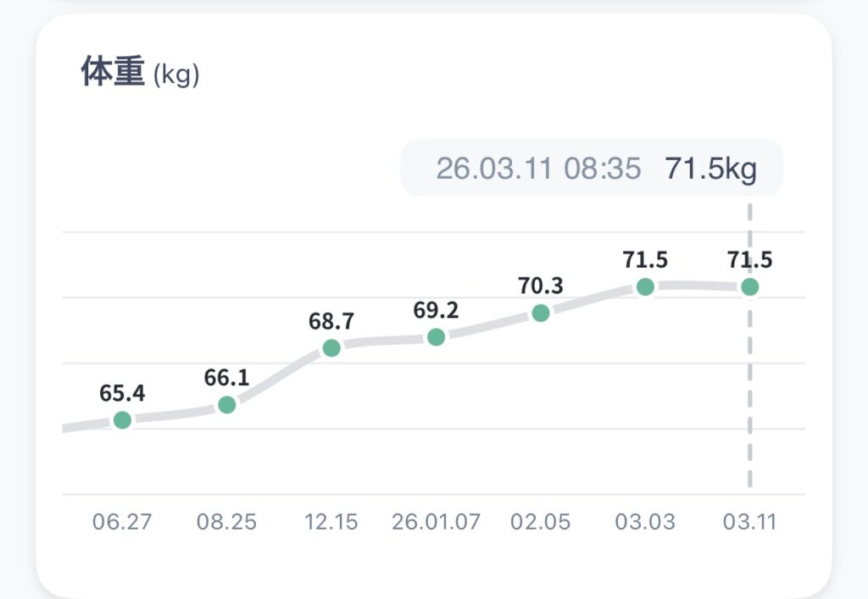Select the green dot above 03.03

645,287
